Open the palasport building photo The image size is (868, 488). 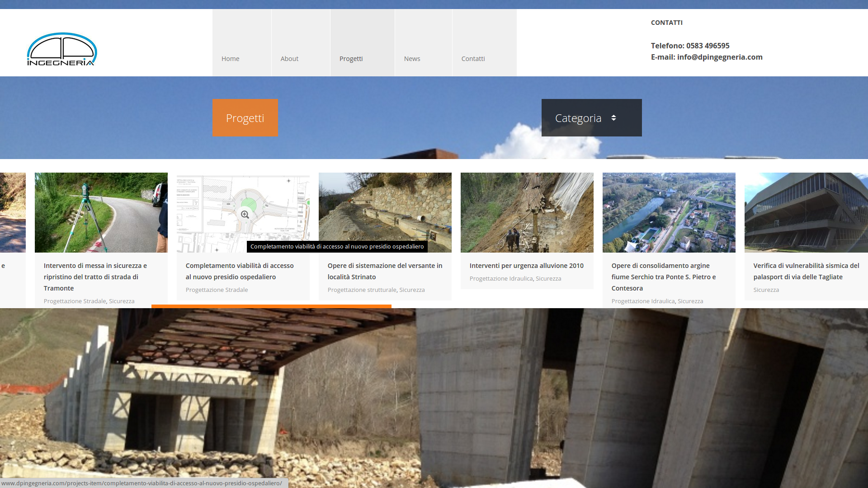click(806, 212)
